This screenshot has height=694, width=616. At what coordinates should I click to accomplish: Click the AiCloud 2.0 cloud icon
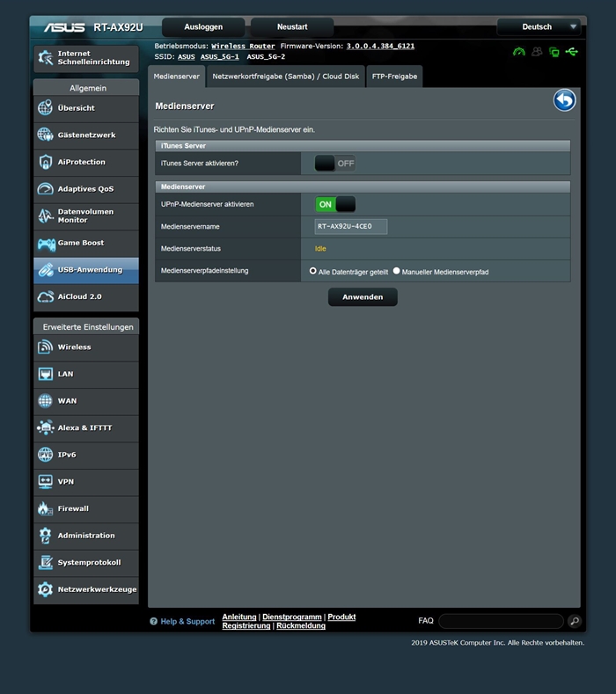point(45,296)
